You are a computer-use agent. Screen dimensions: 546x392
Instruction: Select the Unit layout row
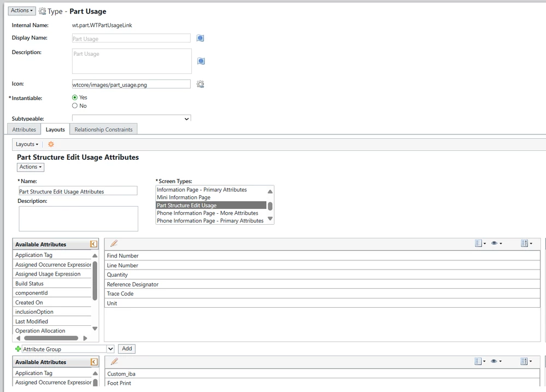coord(322,303)
